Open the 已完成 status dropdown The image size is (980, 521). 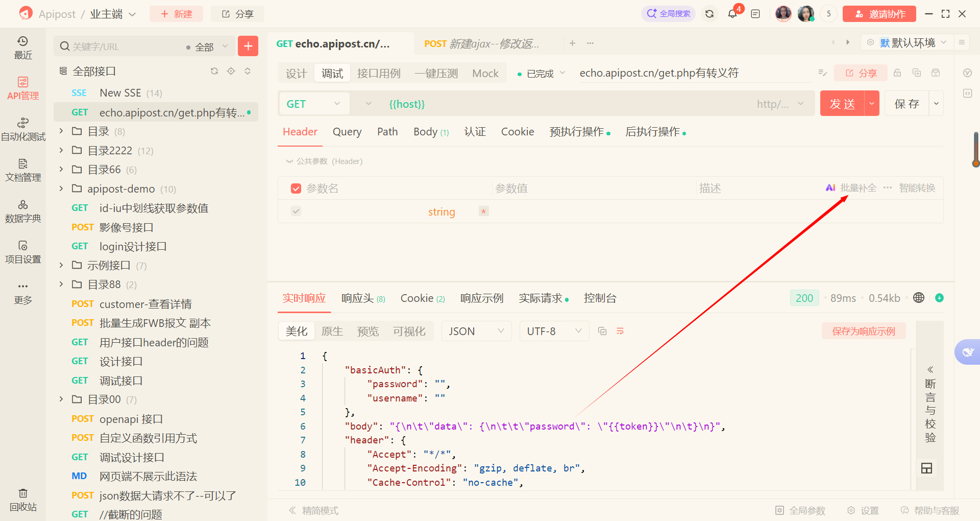coord(541,74)
